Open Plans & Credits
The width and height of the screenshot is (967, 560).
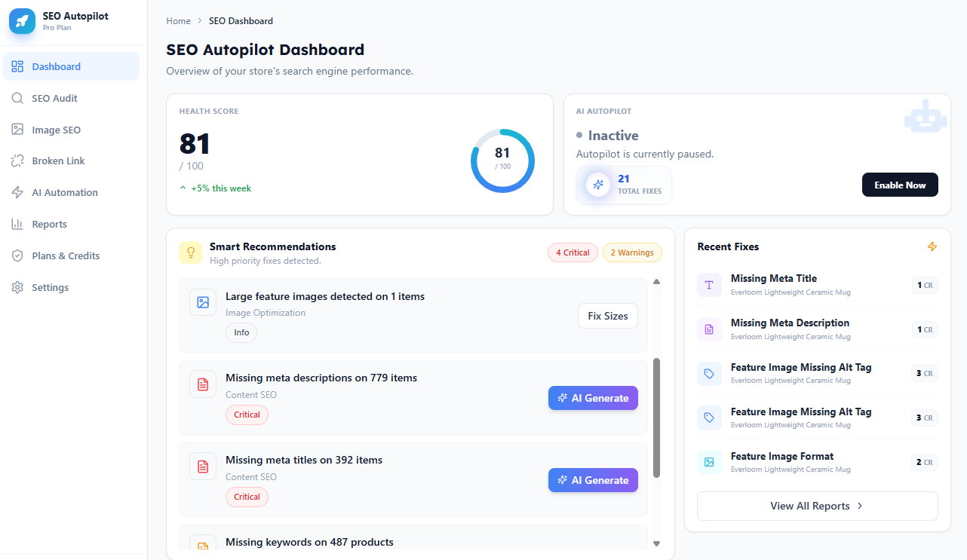tap(71, 256)
